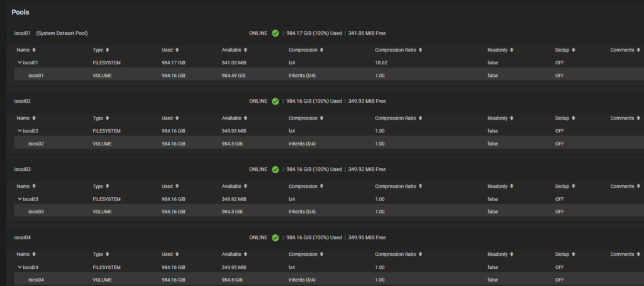Click the Compression header in iscsi01 table
This screenshot has width=644, height=286.
click(303, 50)
